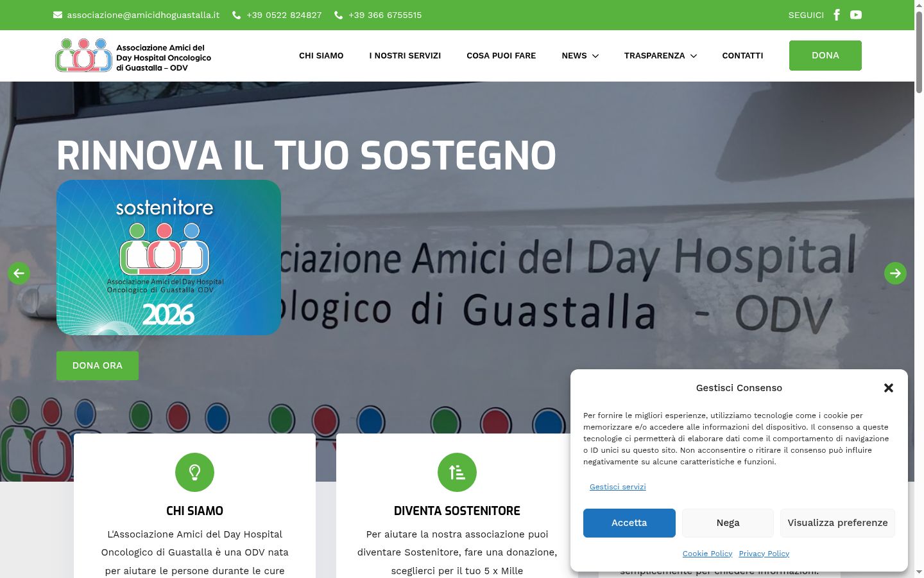The height and width of the screenshot is (578, 924).
Task: Click the Gestisci Consenso dialog title
Action: click(x=739, y=388)
